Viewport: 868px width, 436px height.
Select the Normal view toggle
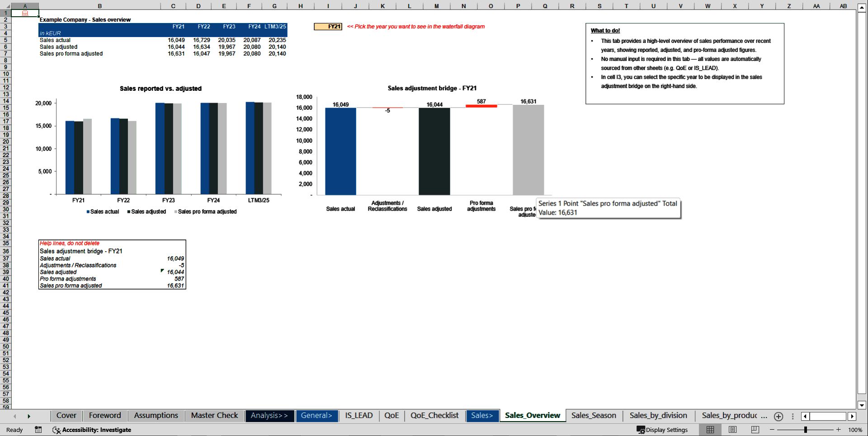[x=710, y=430]
